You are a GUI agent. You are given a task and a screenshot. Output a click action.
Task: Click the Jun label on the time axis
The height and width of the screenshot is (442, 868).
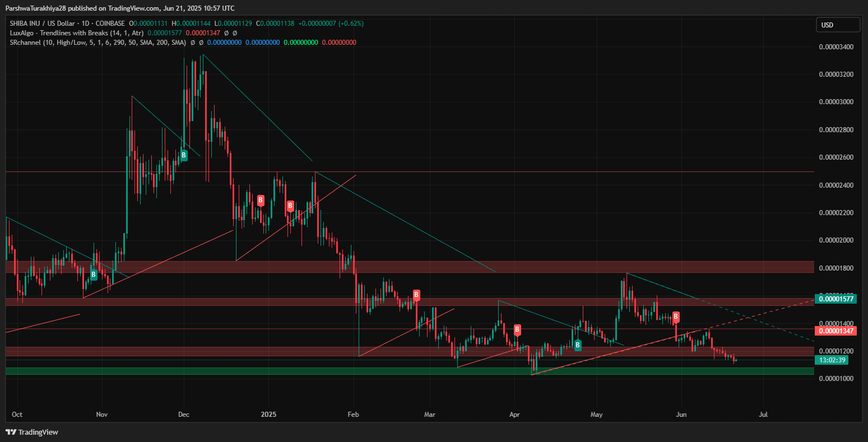[681, 415]
